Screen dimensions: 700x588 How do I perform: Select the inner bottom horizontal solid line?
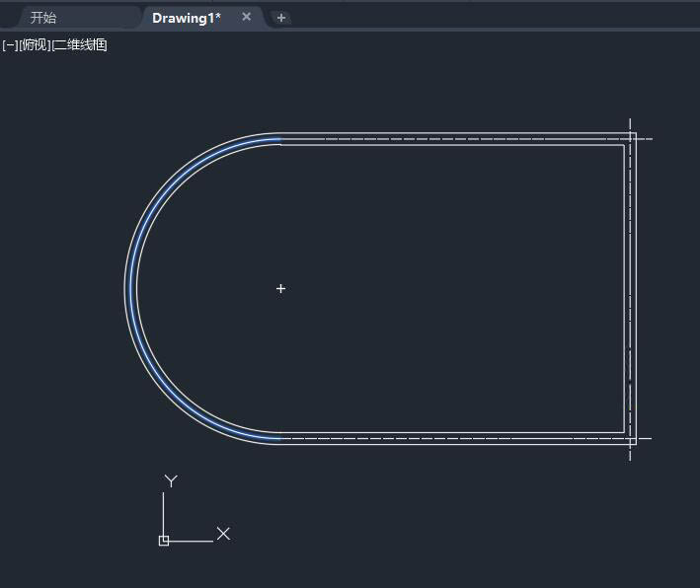(x=452, y=432)
